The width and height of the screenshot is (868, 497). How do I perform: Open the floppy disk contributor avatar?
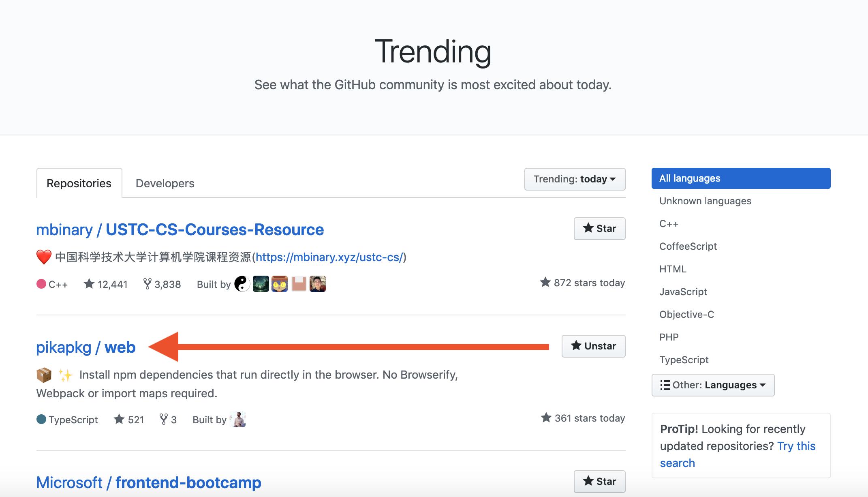click(x=299, y=284)
